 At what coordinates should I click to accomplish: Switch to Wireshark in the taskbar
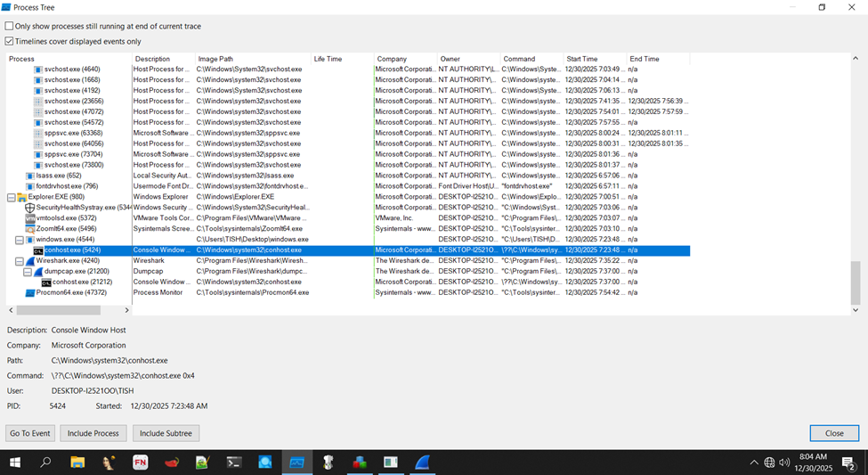(x=422, y=463)
